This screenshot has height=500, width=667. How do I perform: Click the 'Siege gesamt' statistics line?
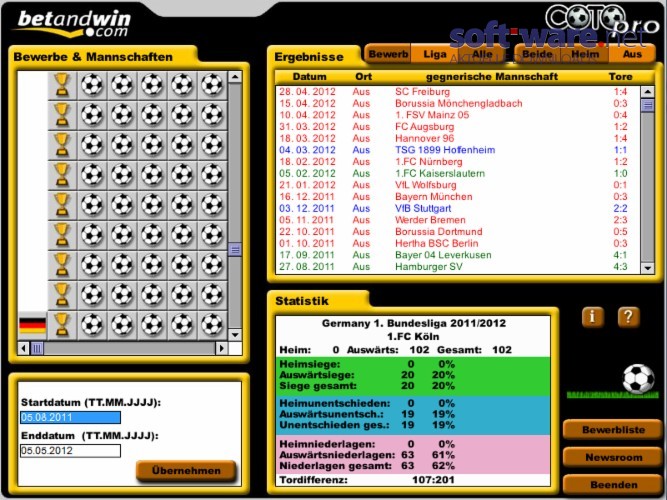pos(367,386)
